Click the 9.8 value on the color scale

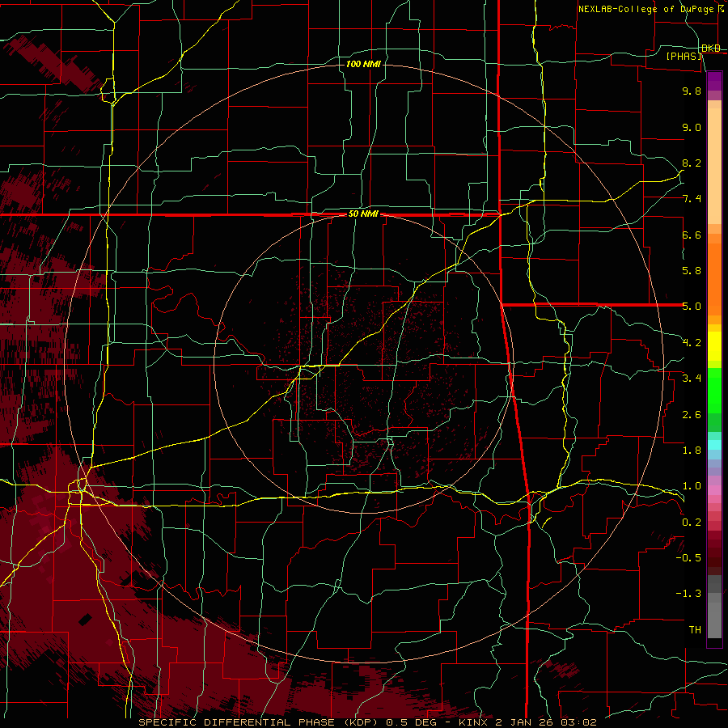[692, 91]
